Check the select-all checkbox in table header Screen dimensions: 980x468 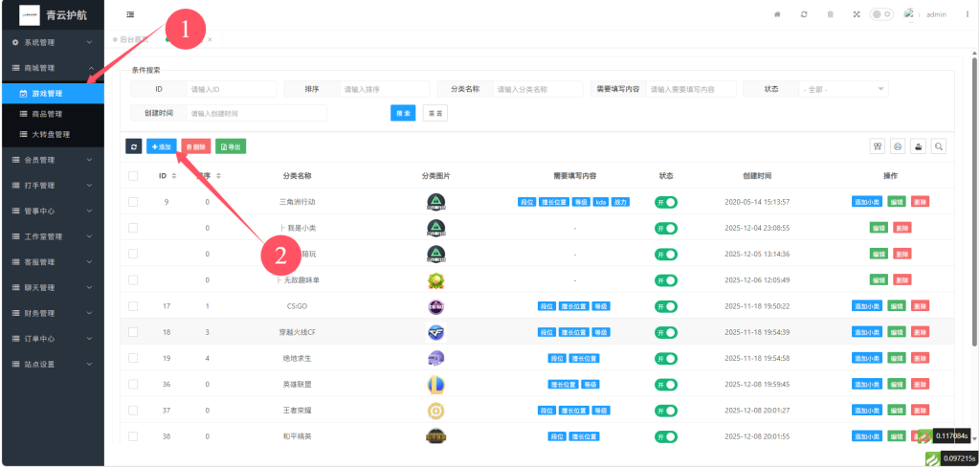tap(133, 176)
